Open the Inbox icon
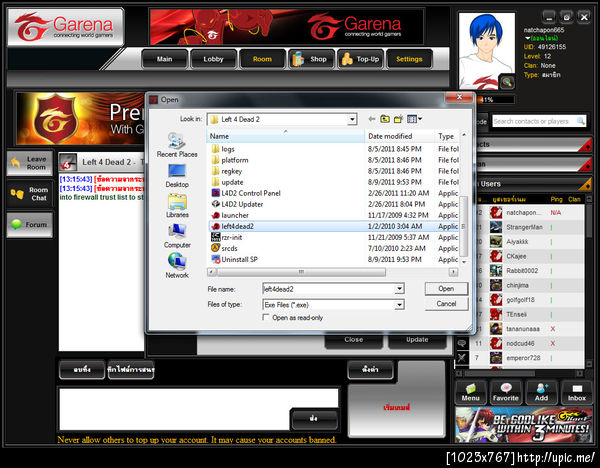Image resolution: width=600 pixels, height=468 pixels. (x=576, y=392)
